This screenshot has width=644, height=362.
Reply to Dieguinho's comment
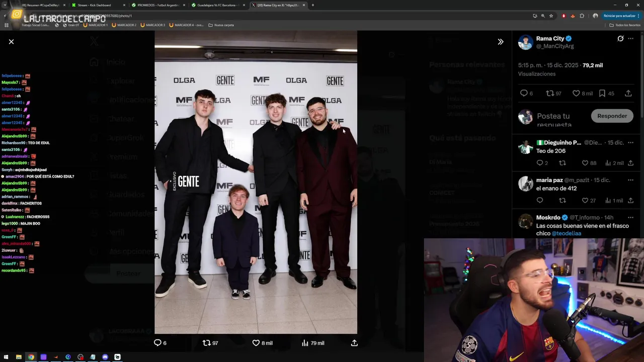(542, 163)
